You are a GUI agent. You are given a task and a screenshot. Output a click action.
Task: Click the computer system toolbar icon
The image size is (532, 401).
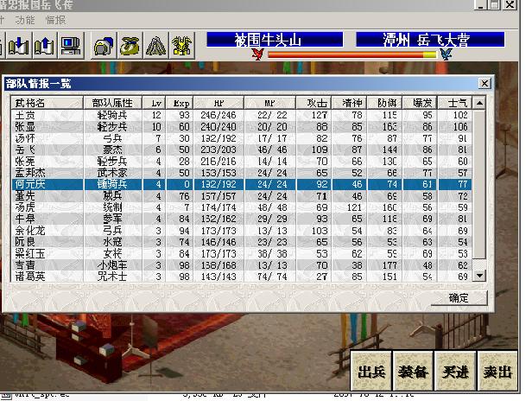pos(72,44)
